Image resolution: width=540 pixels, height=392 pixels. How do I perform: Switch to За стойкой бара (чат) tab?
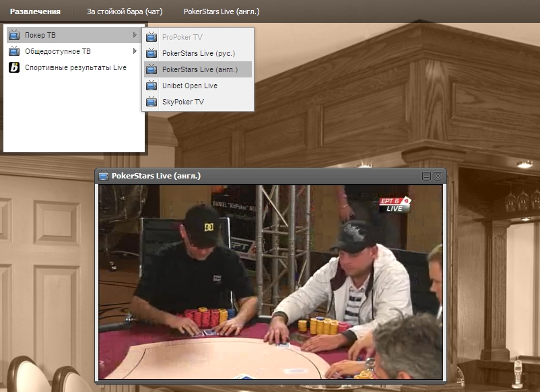[125, 11]
